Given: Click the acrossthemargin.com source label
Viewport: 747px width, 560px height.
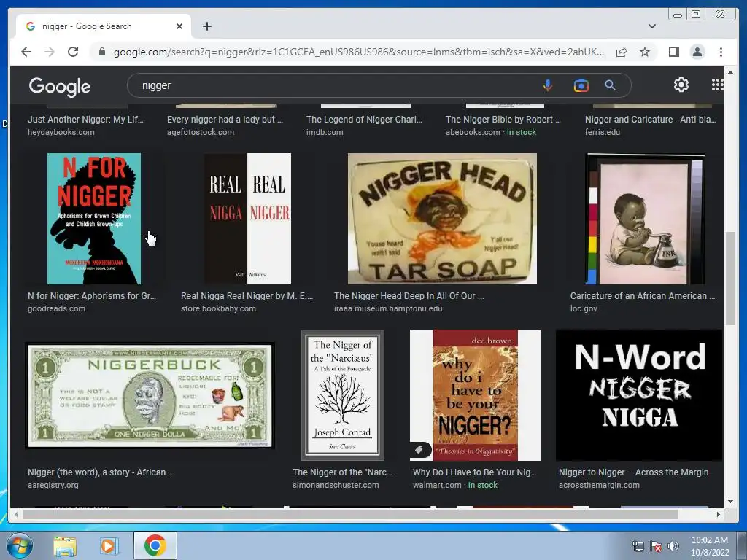Looking at the screenshot, I should tap(600, 485).
